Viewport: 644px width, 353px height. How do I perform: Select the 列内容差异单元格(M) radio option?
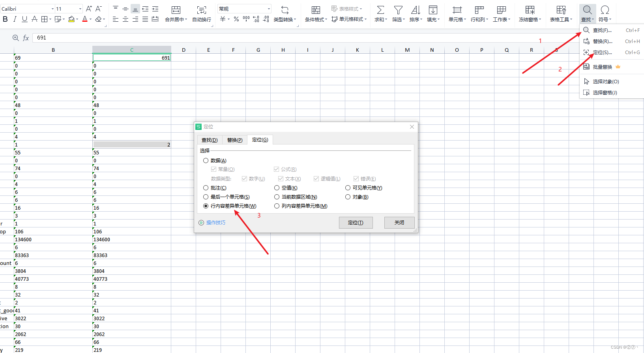(277, 206)
